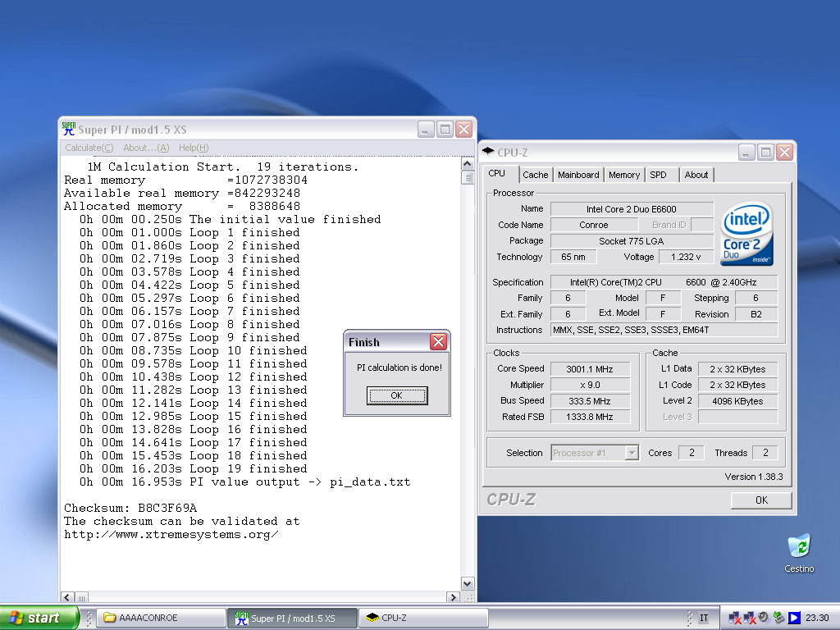Switch to the Mainboard tab

(x=578, y=175)
